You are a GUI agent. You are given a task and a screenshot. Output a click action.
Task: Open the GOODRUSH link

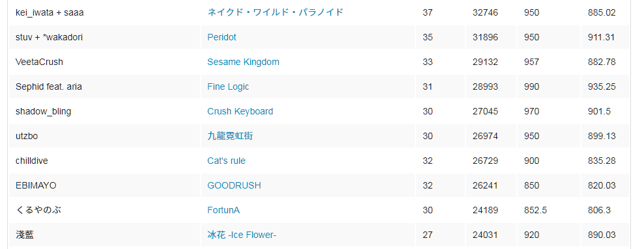click(234, 185)
